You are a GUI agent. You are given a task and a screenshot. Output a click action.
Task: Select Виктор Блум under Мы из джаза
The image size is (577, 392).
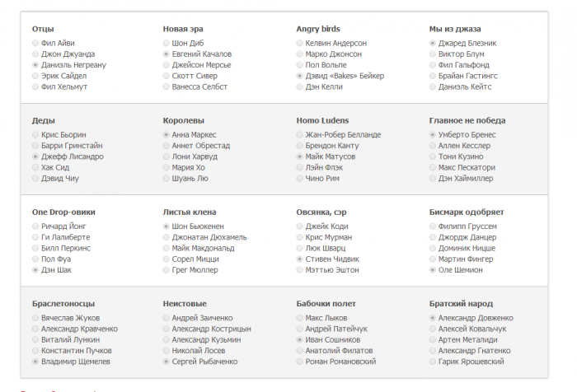[433, 54]
